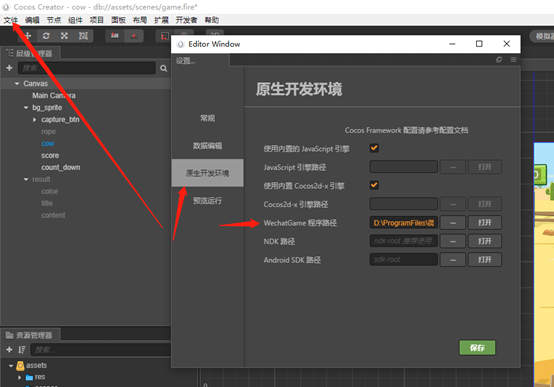Open the 项目 menu
The height and width of the screenshot is (387, 554).
[96, 20]
